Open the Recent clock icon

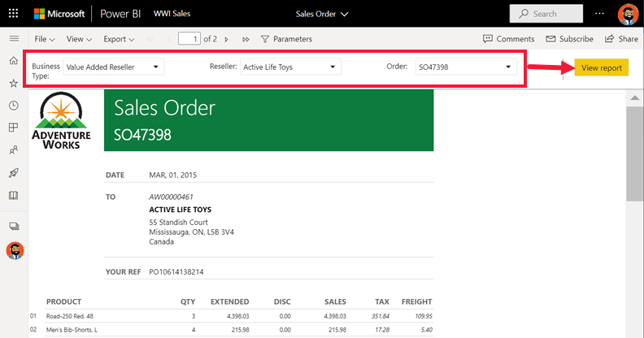pos(14,106)
